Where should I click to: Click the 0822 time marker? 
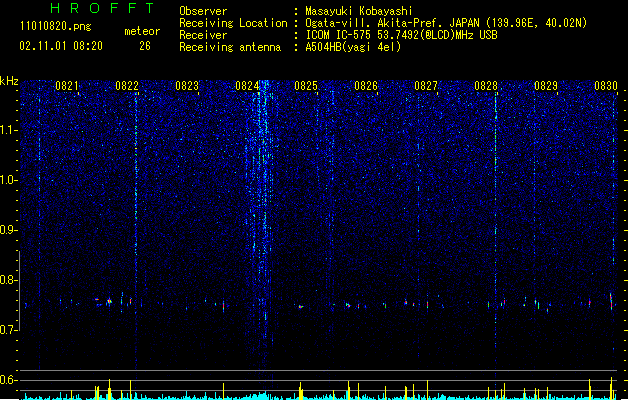coord(127,86)
